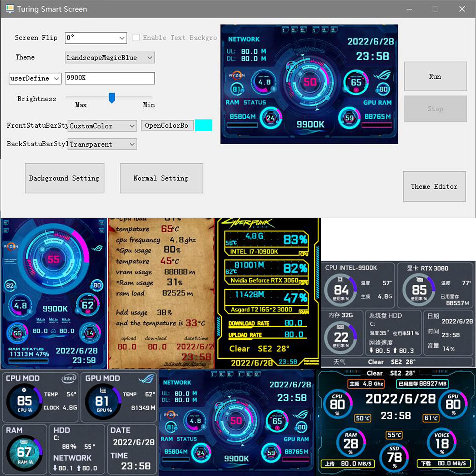This screenshot has height=476, width=476.
Task: Open the Theme Editor
Action: coord(434,186)
